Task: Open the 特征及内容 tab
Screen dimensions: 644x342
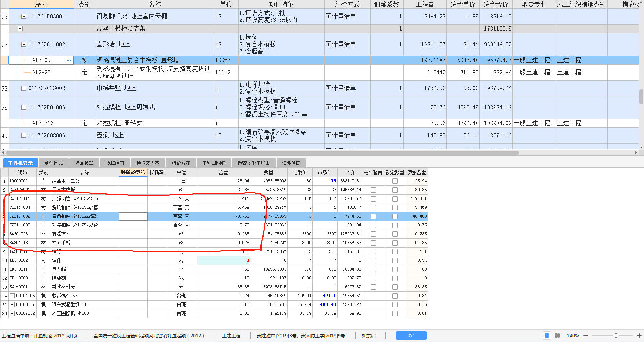Action: coord(148,163)
